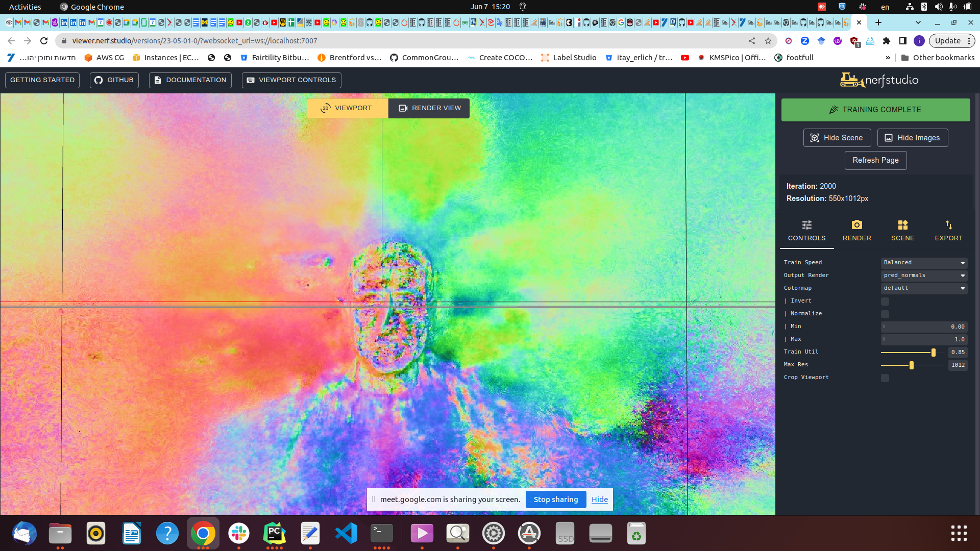Bookmark this page with the star icon
Image resolution: width=980 pixels, height=551 pixels.
click(x=768, y=41)
